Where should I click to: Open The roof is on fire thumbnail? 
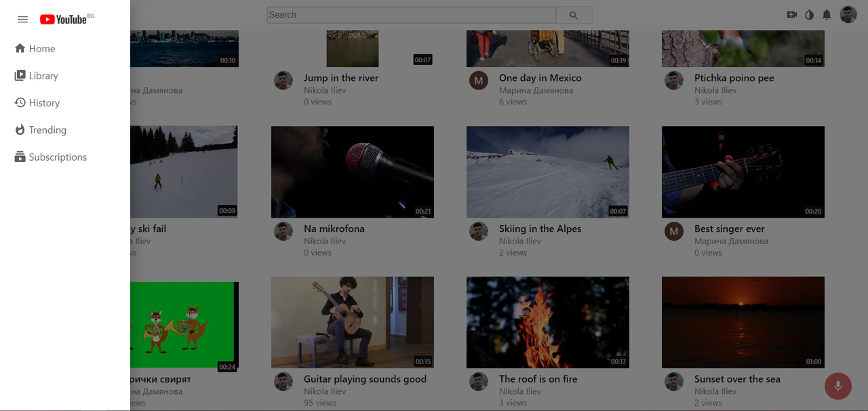548,322
